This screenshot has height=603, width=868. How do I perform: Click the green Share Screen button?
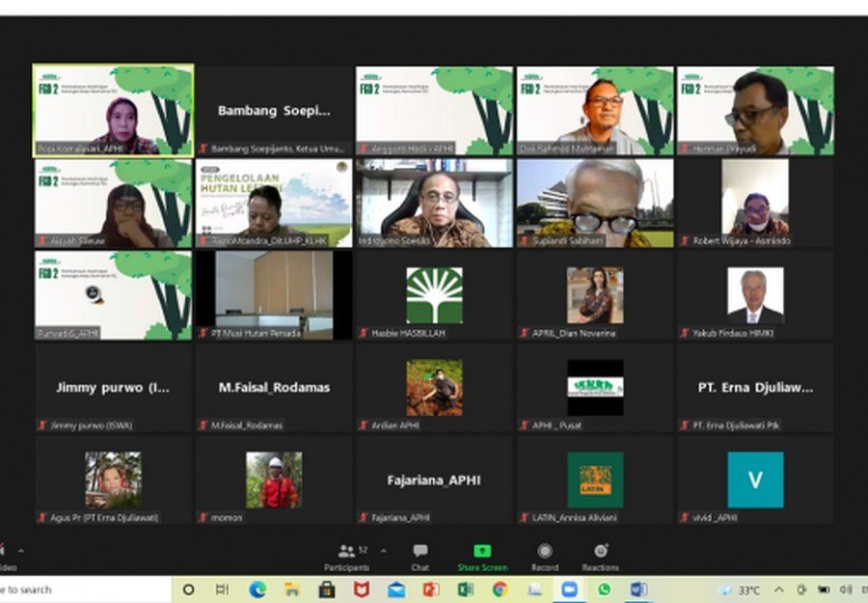click(x=482, y=557)
